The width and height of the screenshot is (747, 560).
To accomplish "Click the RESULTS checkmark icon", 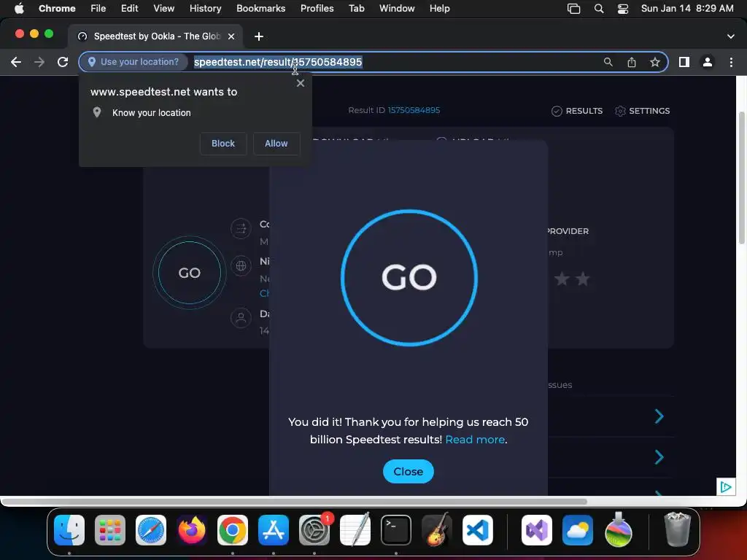I will coord(557,111).
